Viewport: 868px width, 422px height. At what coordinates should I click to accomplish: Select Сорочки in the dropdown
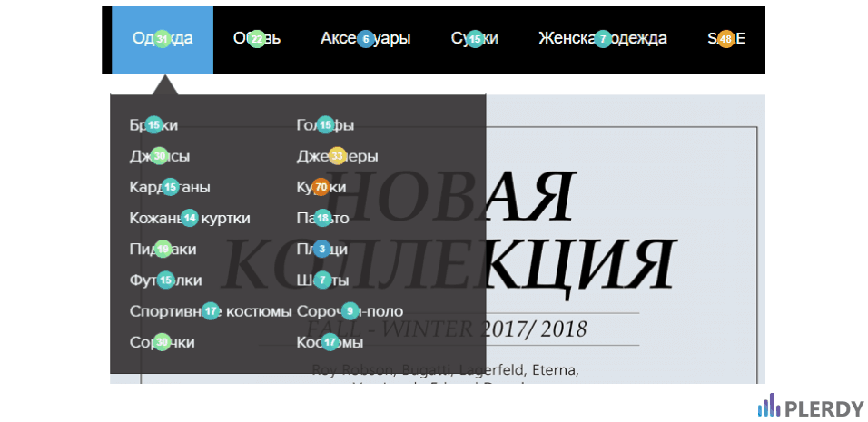pyautogui.click(x=162, y=342)
